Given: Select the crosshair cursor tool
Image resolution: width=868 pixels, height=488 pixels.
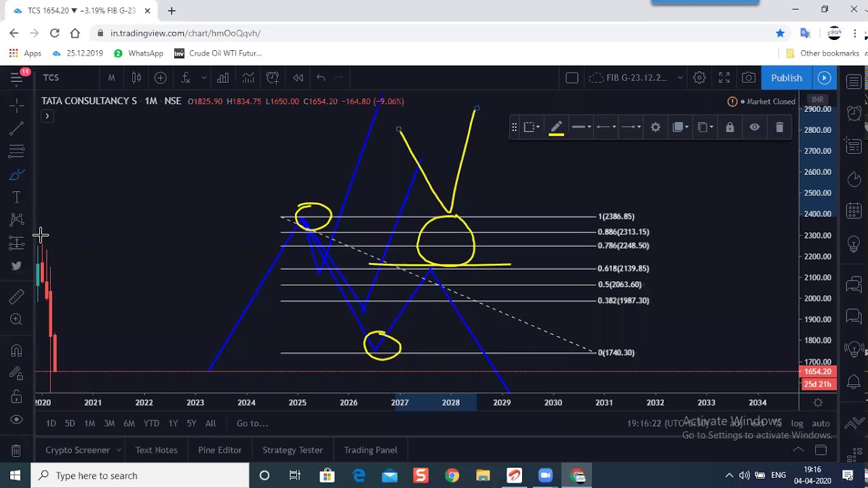Looking at the screenshot, I should (x=17, y=105).
